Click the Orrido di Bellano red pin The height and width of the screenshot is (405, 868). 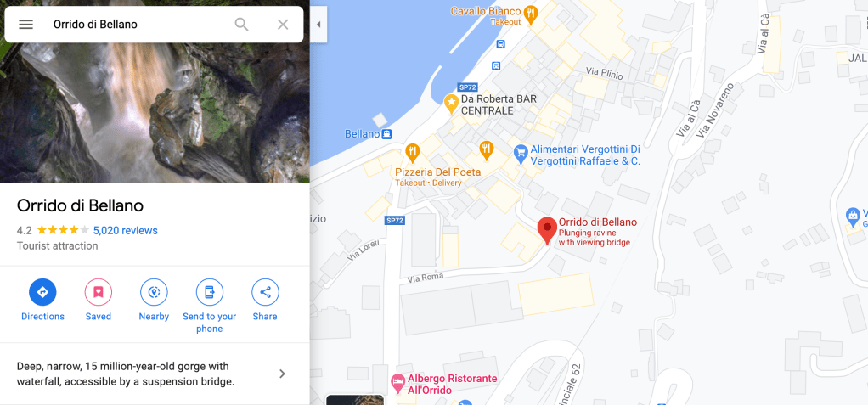(548, 231)
